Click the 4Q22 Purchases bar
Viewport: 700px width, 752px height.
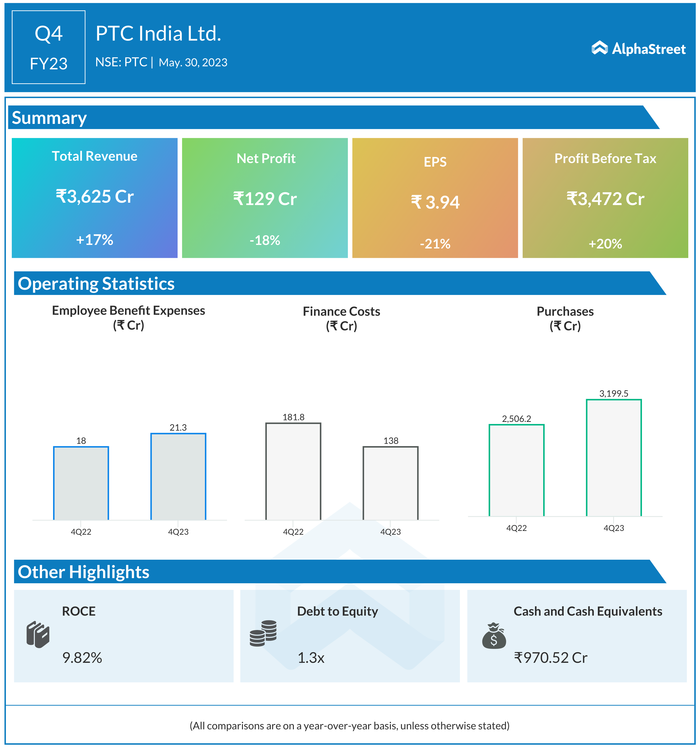click(516, 470)
